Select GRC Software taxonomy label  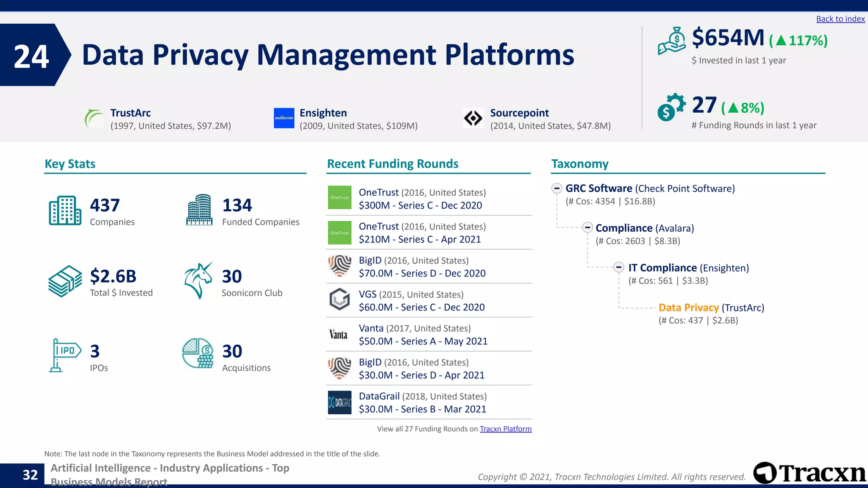pos(650,189)
